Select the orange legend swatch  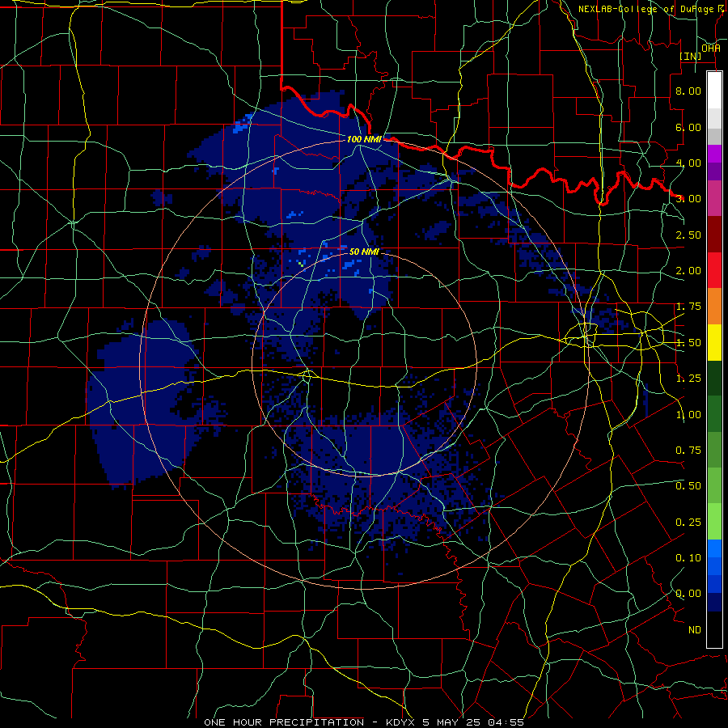coord(714,307)
